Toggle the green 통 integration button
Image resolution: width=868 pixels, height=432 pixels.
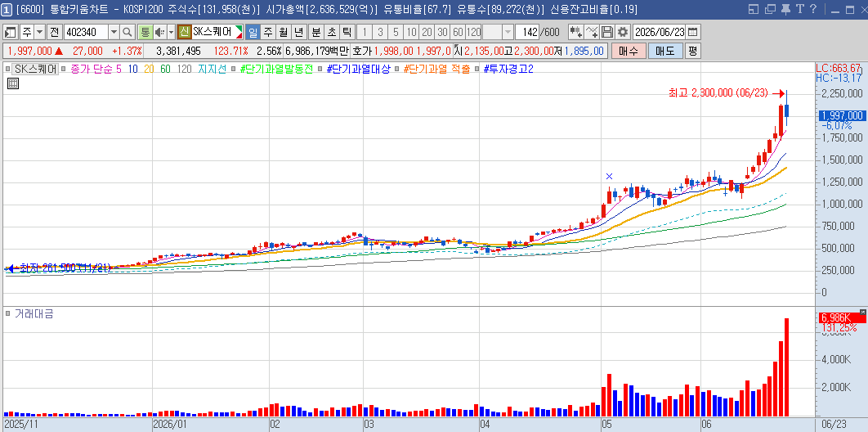tap(145, 32)
